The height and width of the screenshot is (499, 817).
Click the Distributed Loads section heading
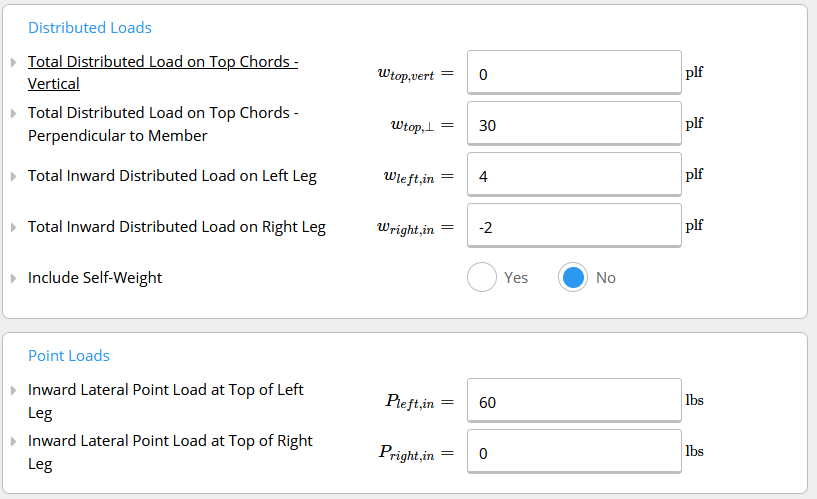pos(90,28)
